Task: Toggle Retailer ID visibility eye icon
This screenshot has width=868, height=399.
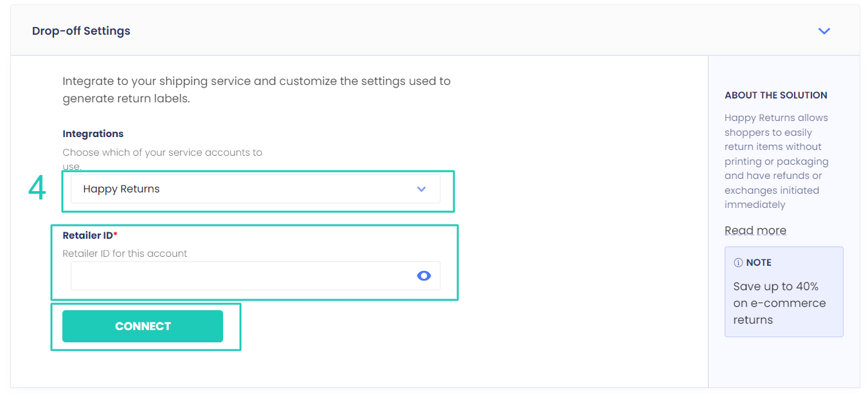Action: tap(424, 275)
